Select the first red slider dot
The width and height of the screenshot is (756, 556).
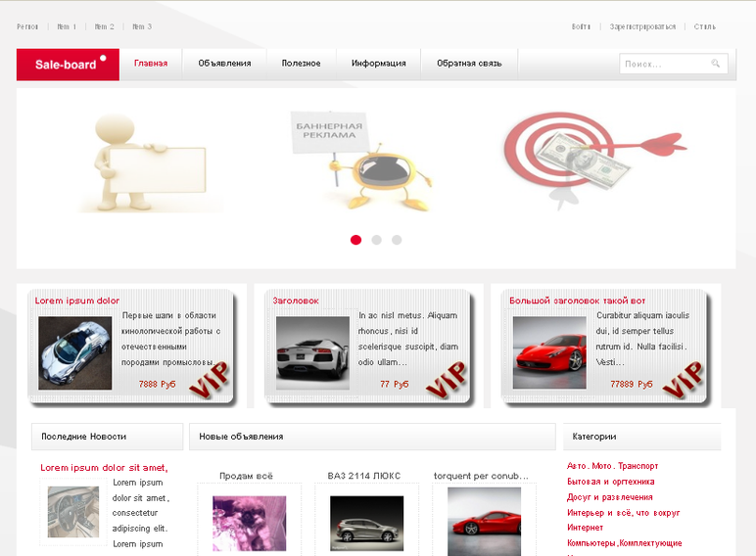pyautogui.click(x=355, y=240)
